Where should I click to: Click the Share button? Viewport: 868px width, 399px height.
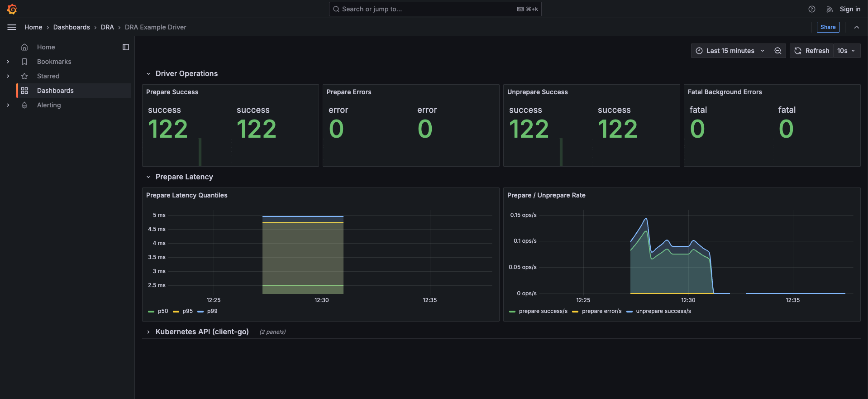828,27
